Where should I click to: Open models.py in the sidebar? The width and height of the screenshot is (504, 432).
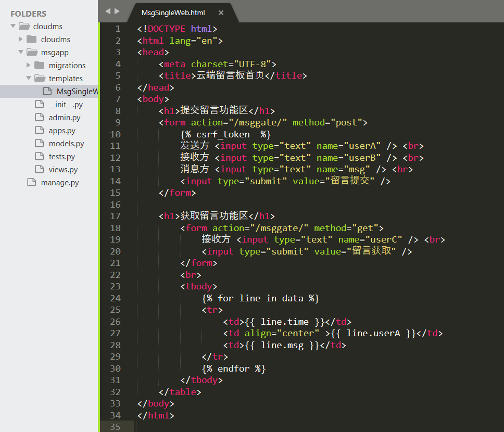[66, 144]
